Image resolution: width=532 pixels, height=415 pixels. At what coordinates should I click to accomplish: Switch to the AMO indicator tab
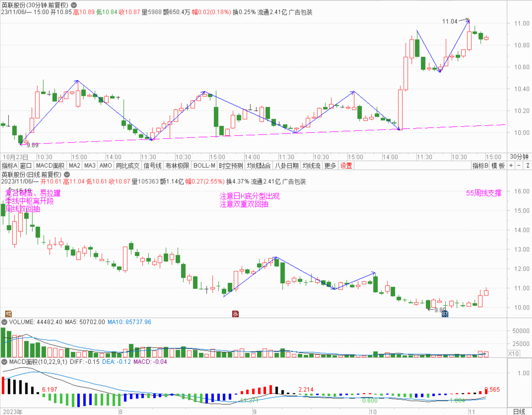pos(106,166)
